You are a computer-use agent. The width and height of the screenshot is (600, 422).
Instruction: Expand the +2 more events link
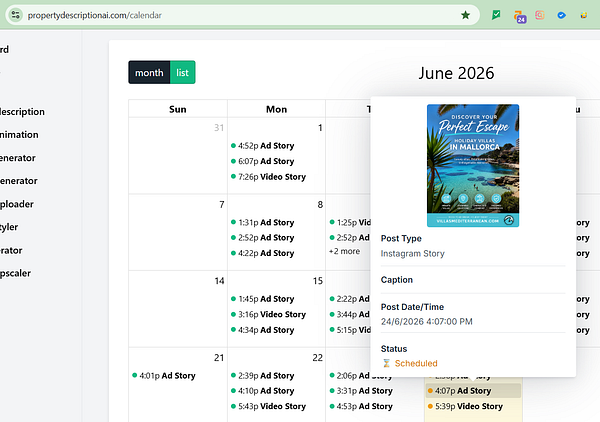click(344, 251)
